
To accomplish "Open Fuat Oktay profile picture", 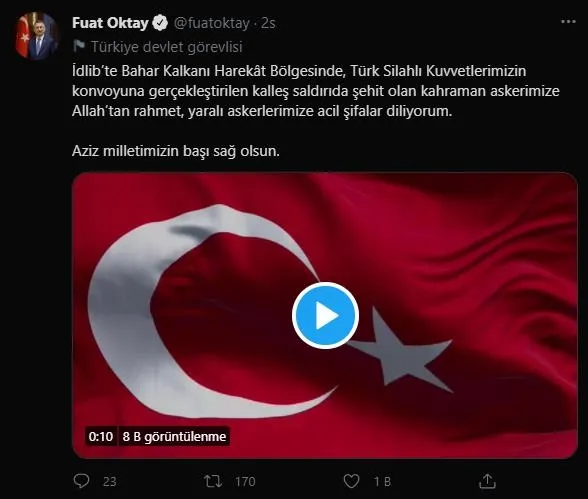I will point(36,36).
